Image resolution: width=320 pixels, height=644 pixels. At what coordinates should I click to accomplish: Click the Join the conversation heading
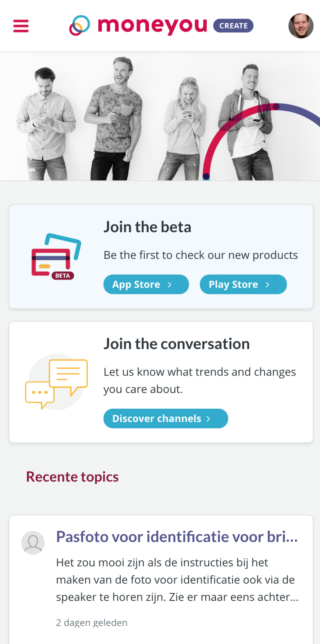[177, 344]
